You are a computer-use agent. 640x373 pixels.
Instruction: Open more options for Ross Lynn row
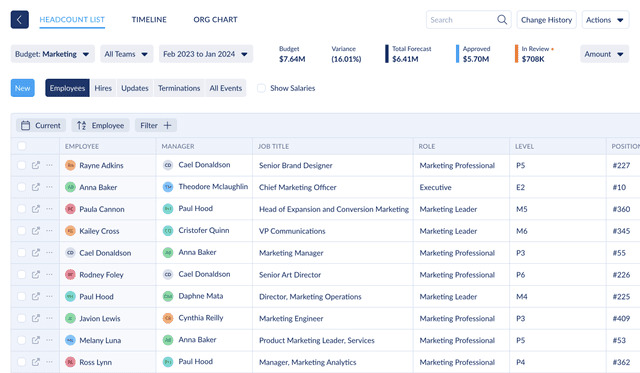coord(49,362)
